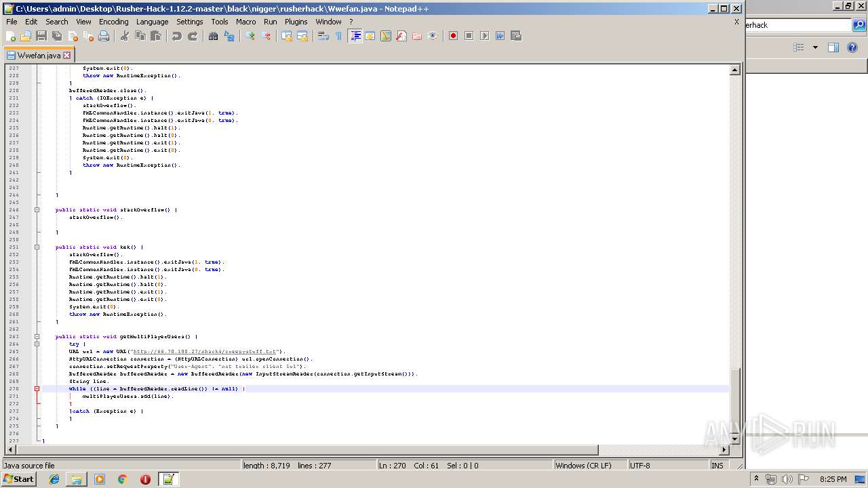
Task: Show the preview pane in Explorer window
Action: (833, 47)
